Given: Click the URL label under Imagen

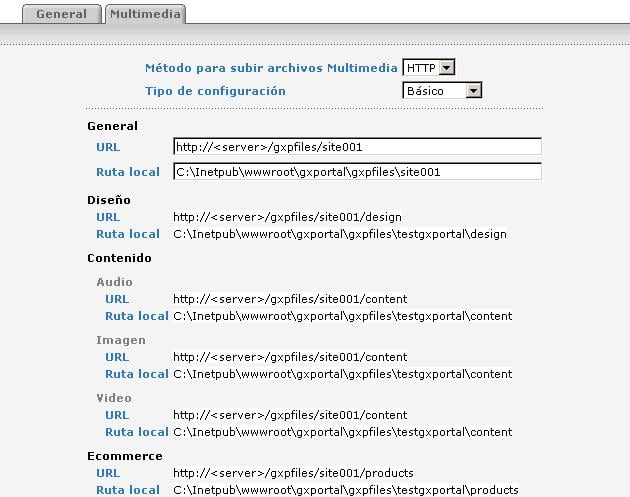Looking at the screenshot, I should click(x=117, y=357).
